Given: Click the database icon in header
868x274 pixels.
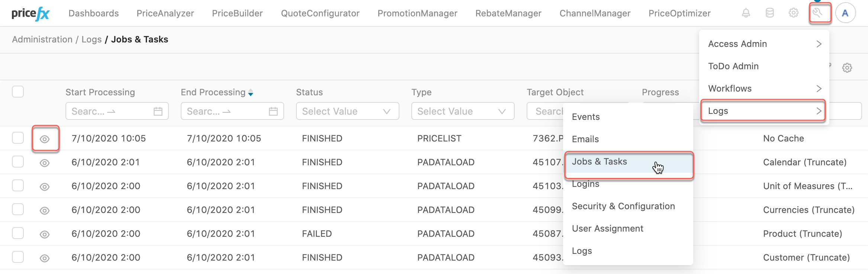Looking at the screenshot, I should pyautogui.click(x=769, y=13).
